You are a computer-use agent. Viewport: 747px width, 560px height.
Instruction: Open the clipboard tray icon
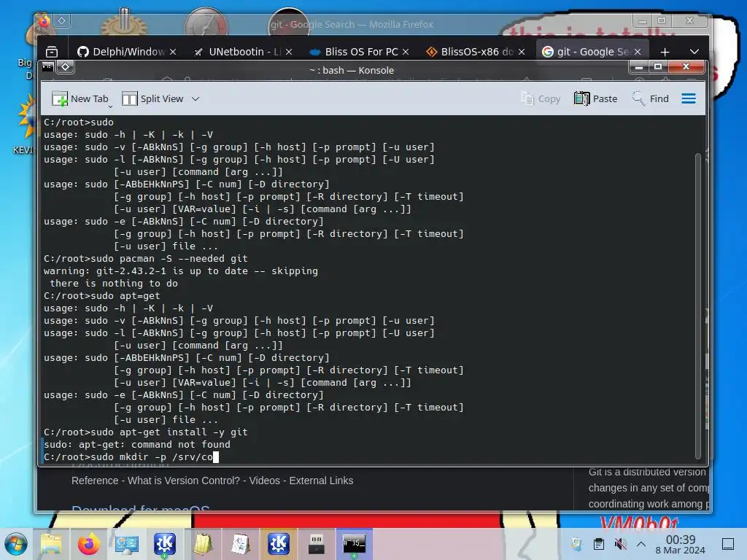[x=599, y=544]
